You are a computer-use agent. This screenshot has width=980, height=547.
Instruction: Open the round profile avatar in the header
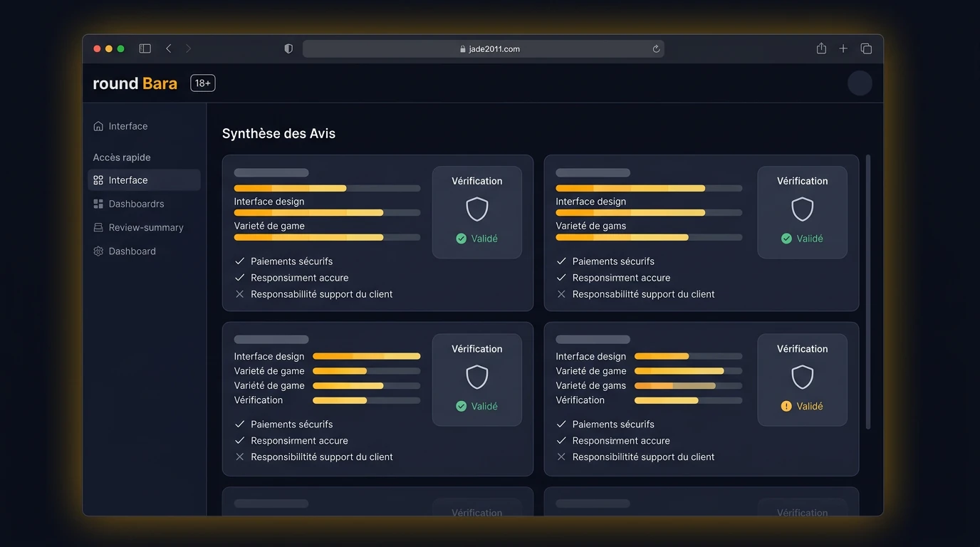click(x=860, y=83)
